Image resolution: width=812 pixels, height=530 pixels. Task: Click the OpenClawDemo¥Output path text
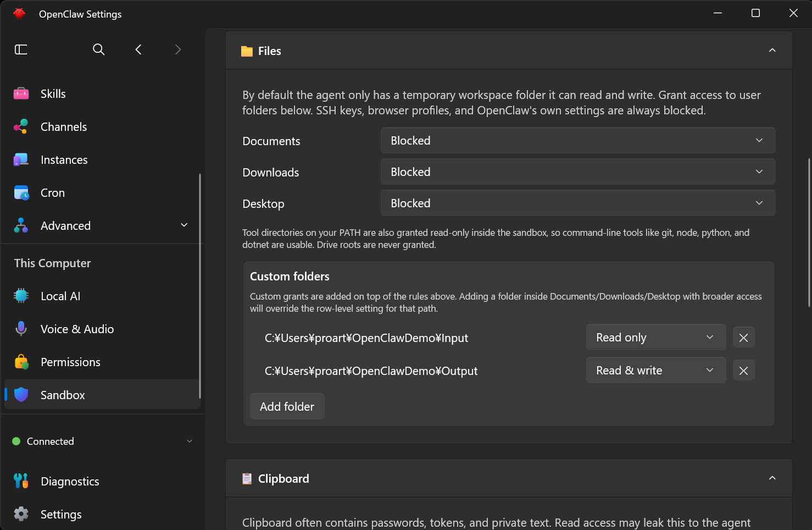point(371,371)
